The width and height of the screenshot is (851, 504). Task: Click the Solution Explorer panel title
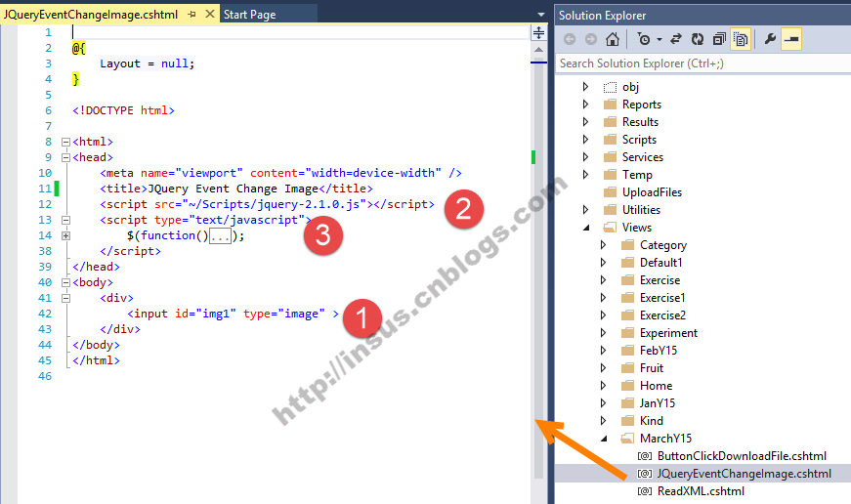tap(603, 16)
